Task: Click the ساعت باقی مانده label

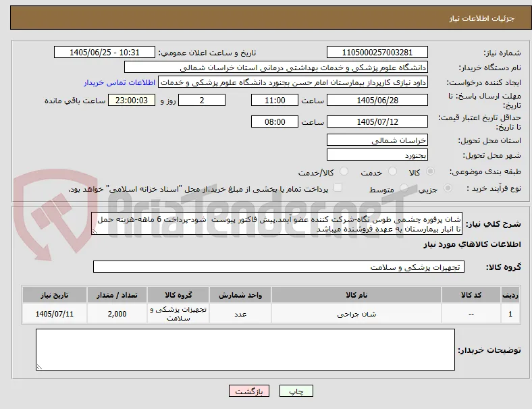Action: [x=75, y=101]
